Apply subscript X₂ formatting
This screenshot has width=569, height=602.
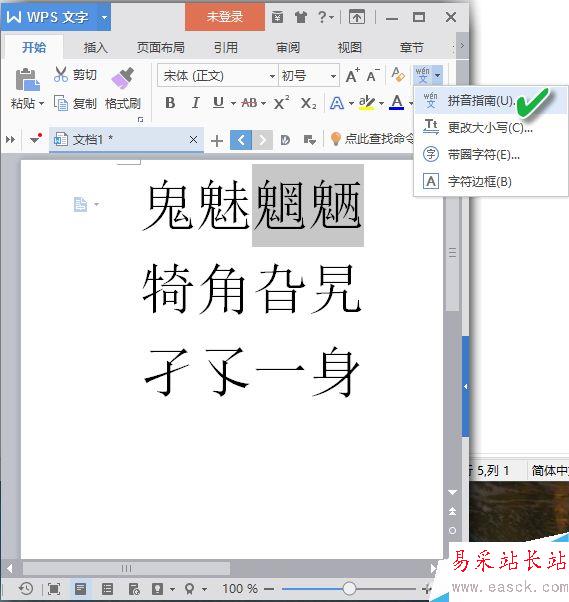308,103
